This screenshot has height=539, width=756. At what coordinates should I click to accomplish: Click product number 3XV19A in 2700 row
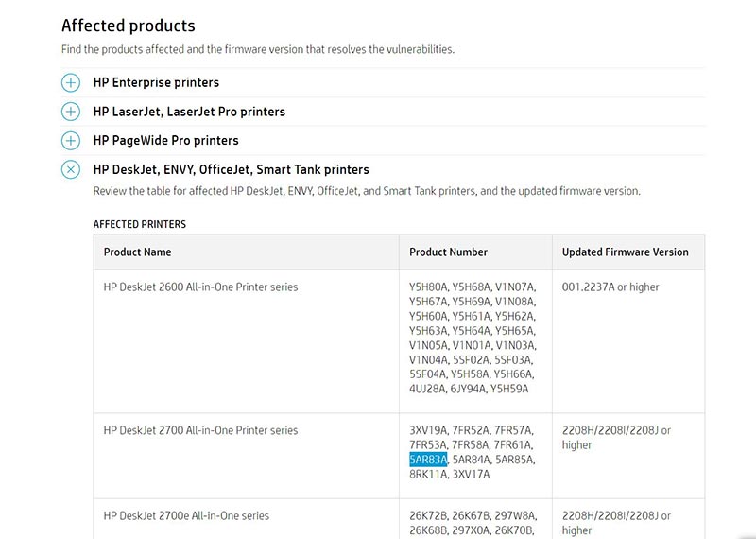tap(428, 430)
